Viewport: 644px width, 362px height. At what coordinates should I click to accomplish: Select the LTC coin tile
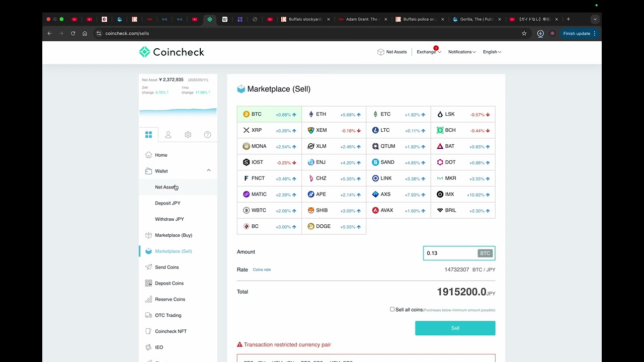pyautogui.click(x=398, y=130)
